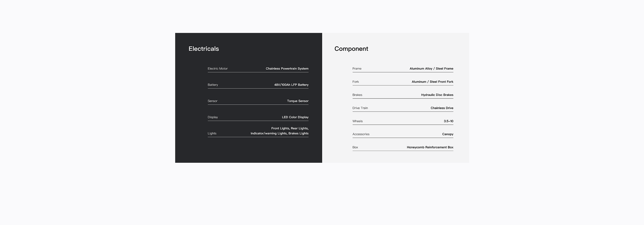Click Indicator/warning Lights, Brakes Lights text
This screenshot has width=644, height=225.
pyautogui.click(x=279, y=133)
